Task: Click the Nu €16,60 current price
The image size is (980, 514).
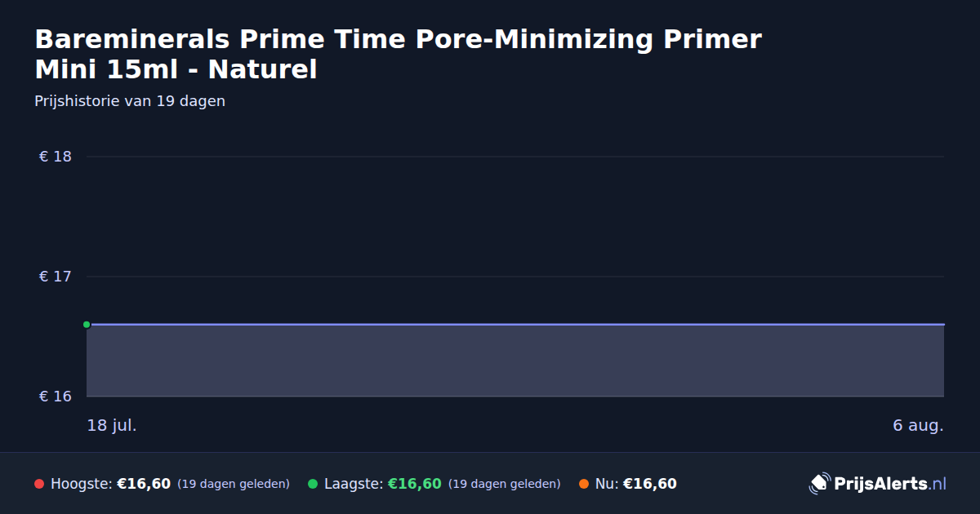Action: coord(650,484)
